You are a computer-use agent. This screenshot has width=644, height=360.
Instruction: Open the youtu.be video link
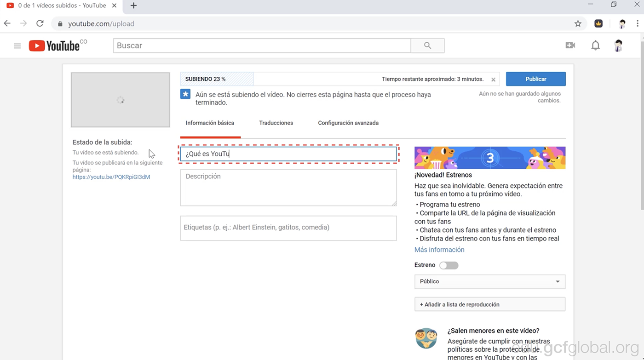(111, 177)
